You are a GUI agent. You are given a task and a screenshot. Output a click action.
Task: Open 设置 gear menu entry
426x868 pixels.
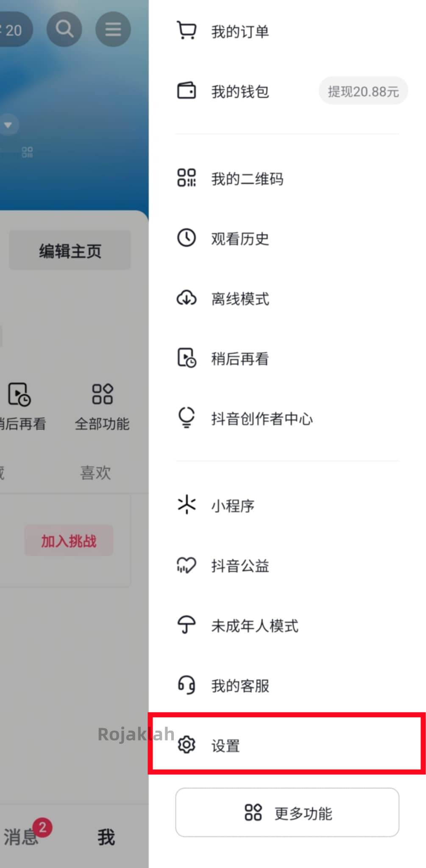point(287,745)
